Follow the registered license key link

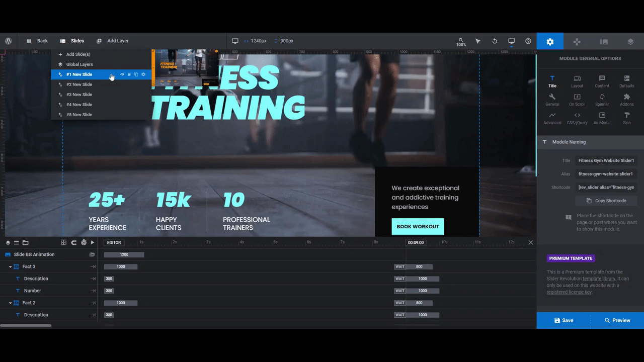coord(569,292)
